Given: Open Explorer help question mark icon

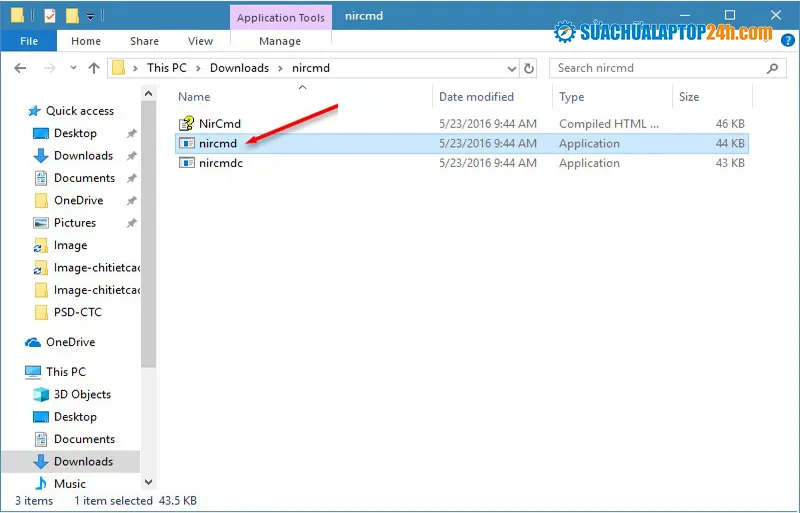Looking at the screenshot, I should [788, 40].
